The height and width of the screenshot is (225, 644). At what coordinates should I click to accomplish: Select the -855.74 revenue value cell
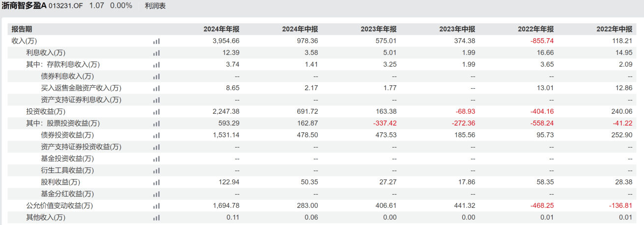coord(541,41)
